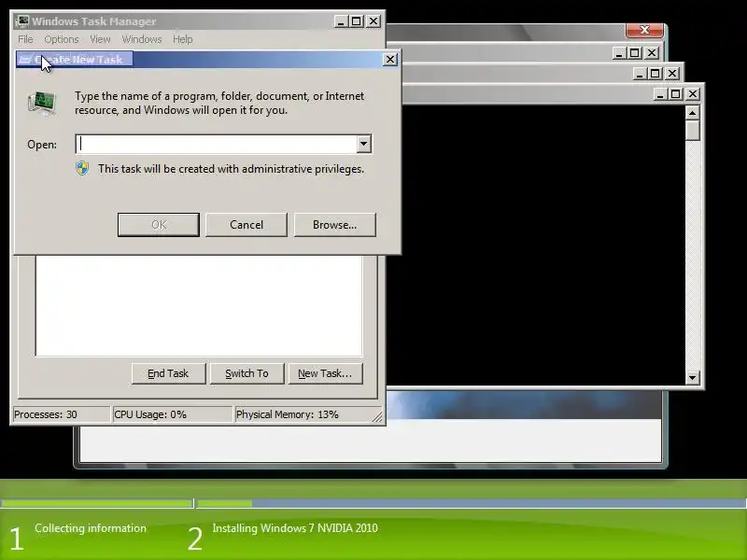Open the File menu in Task Manager
Viewport: 747px width, 560px height.
pyautogui.click(x=25, y=39)
